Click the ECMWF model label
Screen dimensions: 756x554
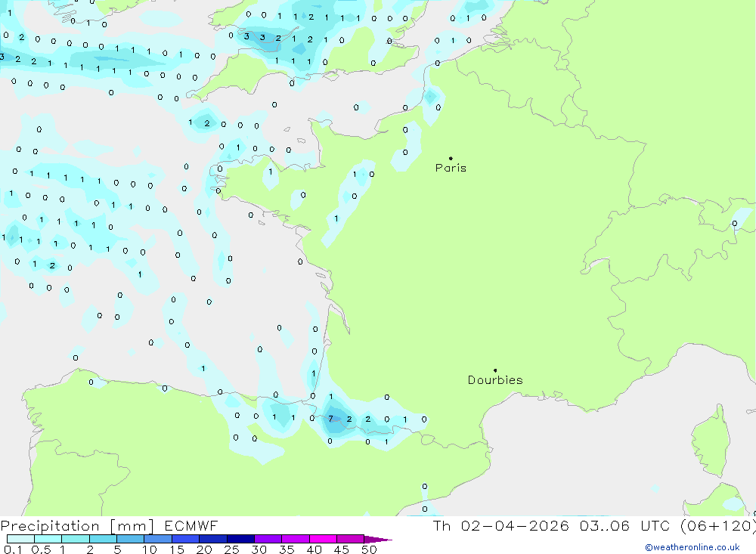[x=191, y=525]
